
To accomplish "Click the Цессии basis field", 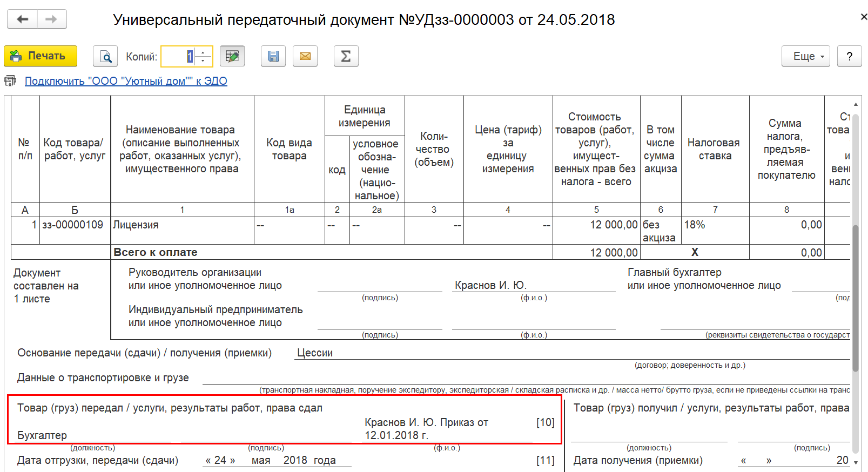I will tap(572, 353).
